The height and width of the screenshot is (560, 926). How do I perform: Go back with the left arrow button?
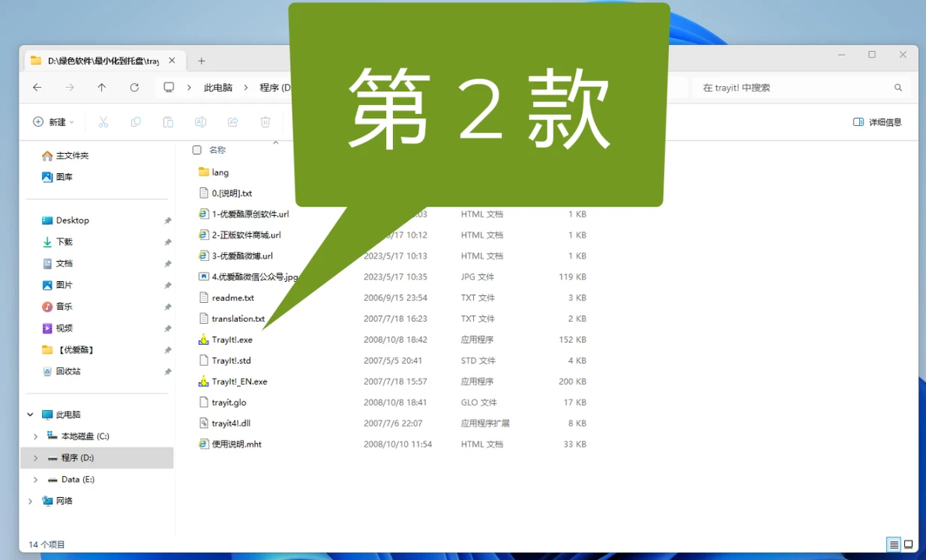pos(37,88)
